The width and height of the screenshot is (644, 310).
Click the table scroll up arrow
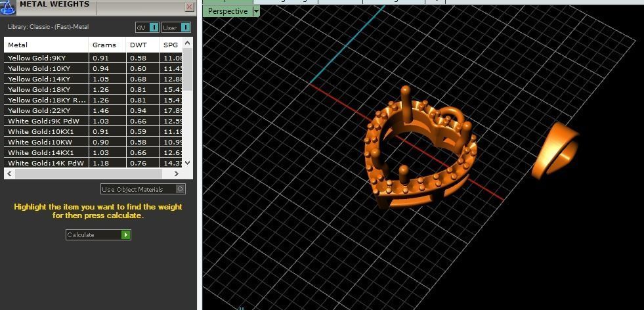coord(187,42)
